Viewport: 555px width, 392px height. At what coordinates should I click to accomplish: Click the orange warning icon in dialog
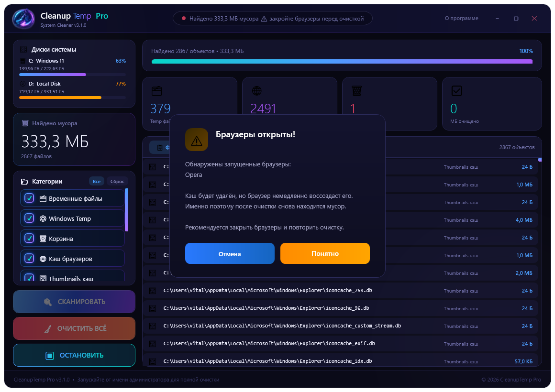tap(197, 140)
